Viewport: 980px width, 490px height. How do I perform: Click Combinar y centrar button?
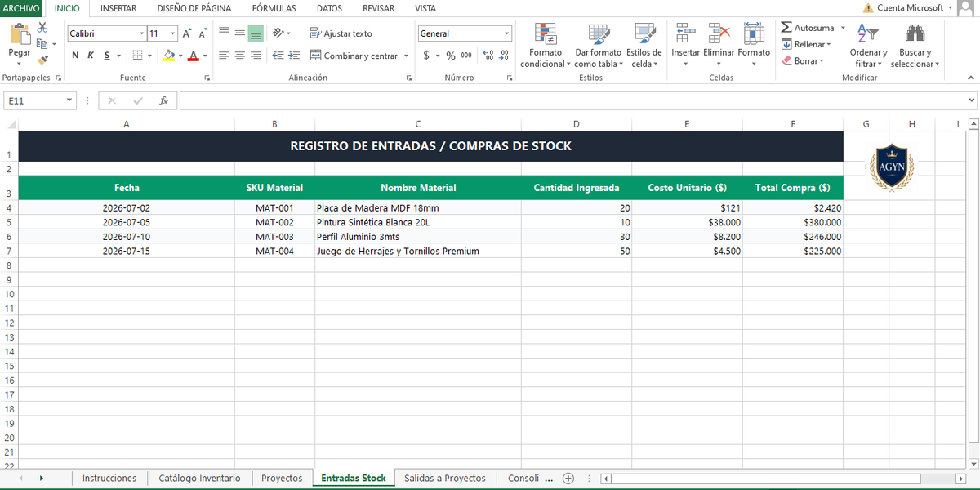[x=354, y=56]
